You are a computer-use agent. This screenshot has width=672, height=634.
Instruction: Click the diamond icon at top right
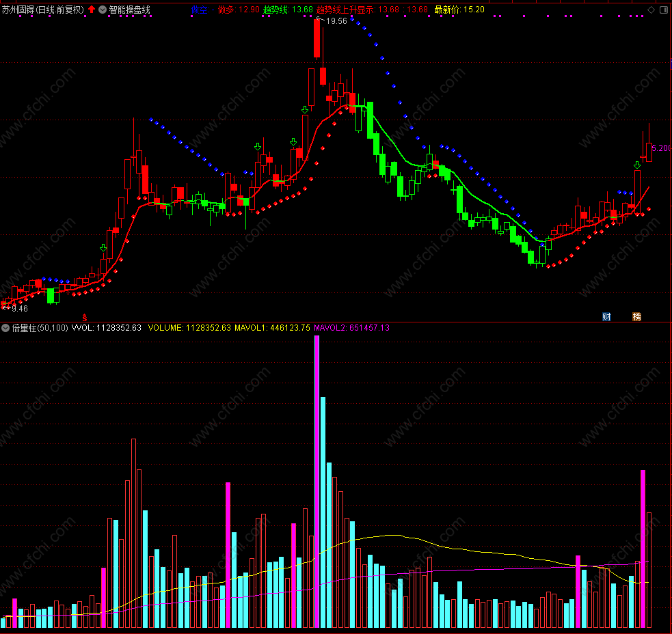[651, 10]
